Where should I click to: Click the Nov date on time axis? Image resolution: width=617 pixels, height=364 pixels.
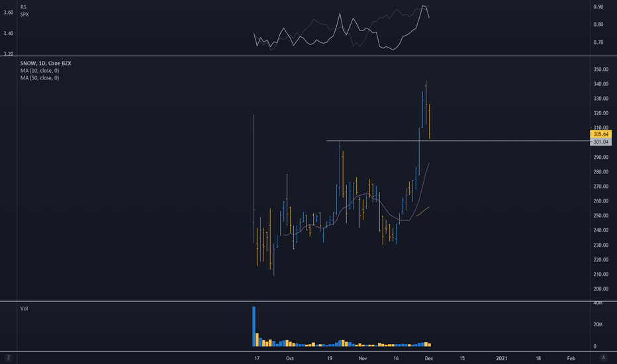363,358
